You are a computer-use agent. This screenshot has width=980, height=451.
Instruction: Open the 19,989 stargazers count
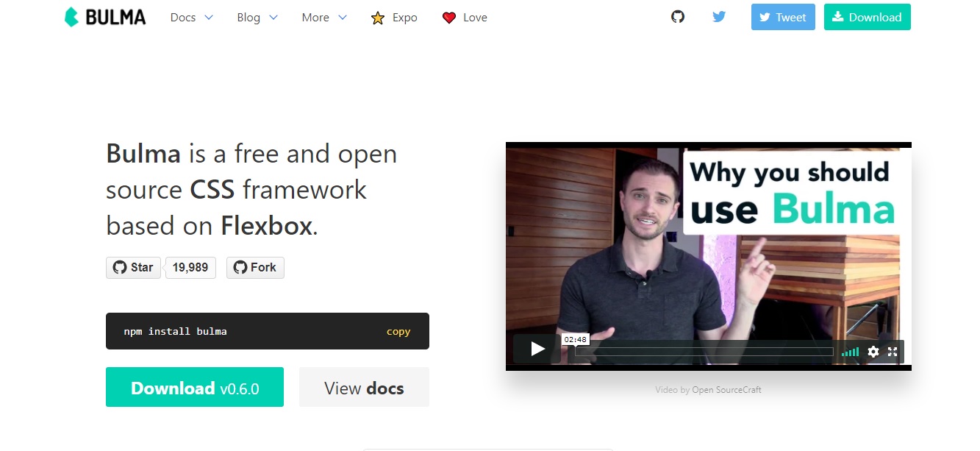[190, 268]
